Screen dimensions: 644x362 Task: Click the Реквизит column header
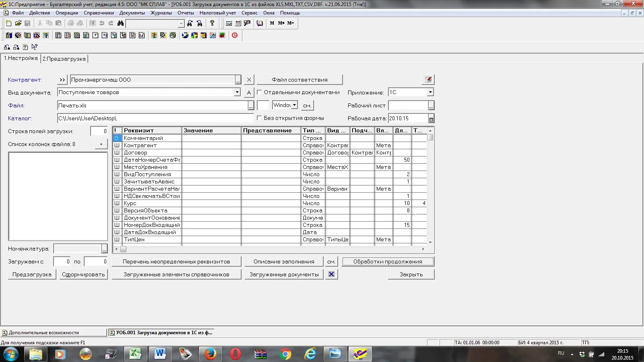[x=152, y=130]
